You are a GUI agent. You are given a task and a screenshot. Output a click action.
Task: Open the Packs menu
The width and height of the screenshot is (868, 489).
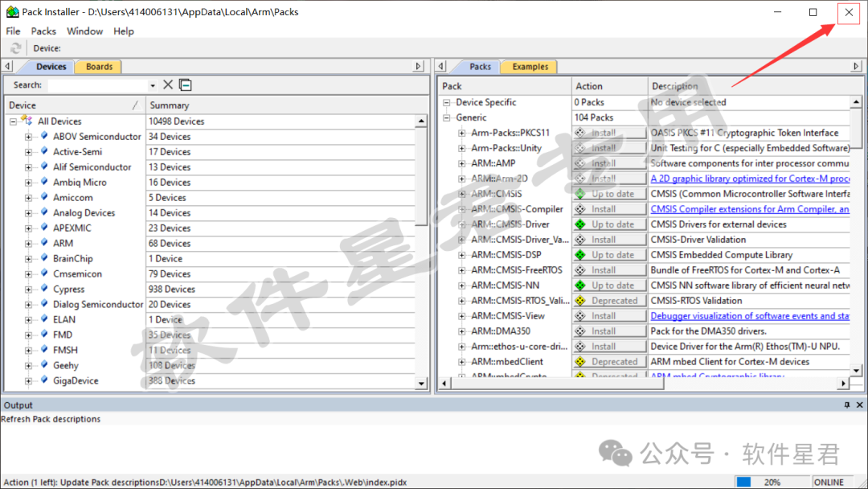pyautogui.click(x=43, y=31)
